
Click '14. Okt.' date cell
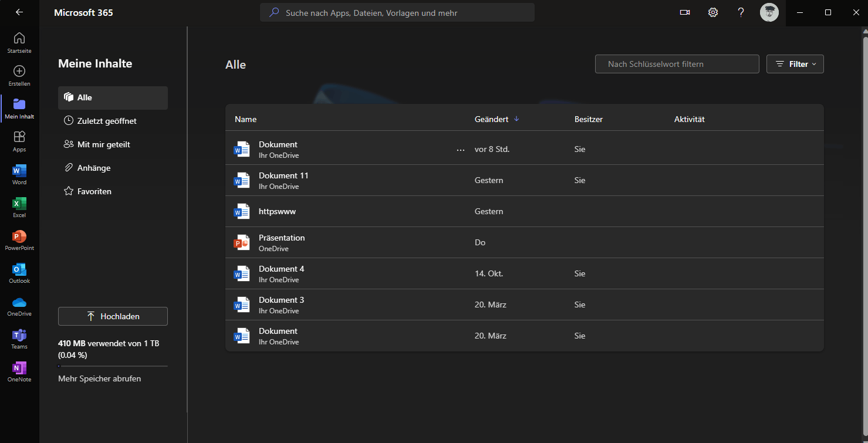489,273
